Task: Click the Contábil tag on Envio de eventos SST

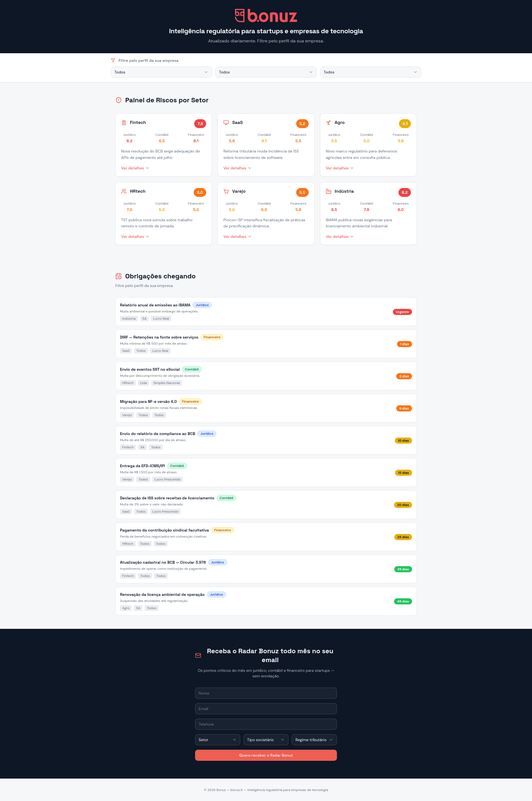Action: (192, 369)
